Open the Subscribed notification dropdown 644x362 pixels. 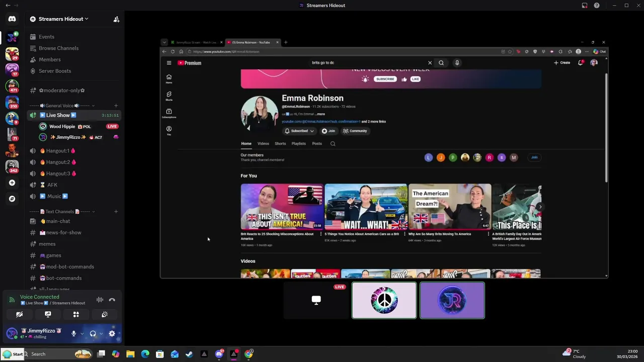pos(299,131)
